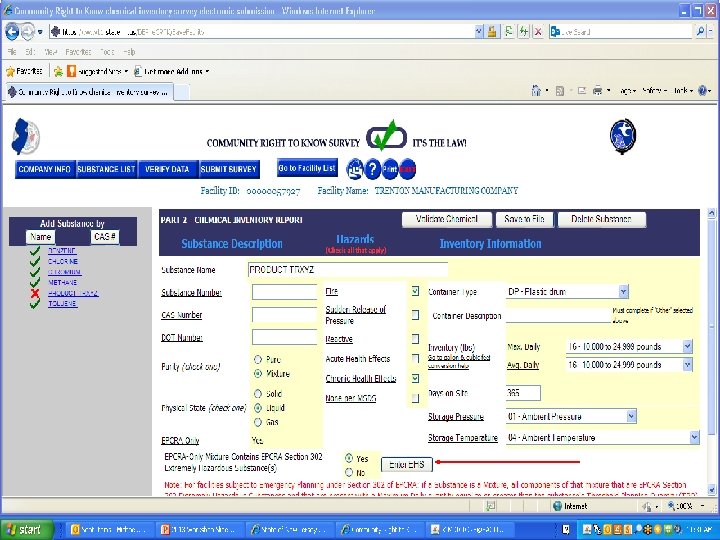720x540 pixels.
Task: Open the address bar history dropdown arrow
Action: 479,32
